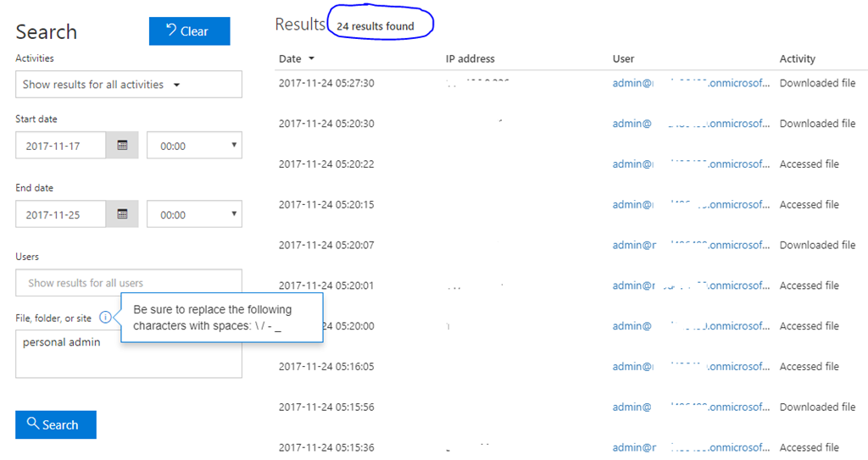
Task: Open the admin user link in the 05:27:30 row
Action: (x=691, y=83)
